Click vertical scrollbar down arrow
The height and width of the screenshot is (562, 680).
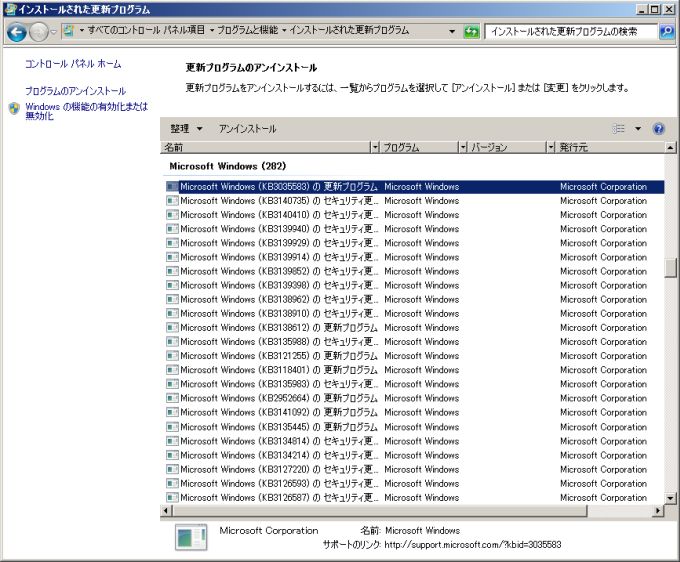(670, 498)
